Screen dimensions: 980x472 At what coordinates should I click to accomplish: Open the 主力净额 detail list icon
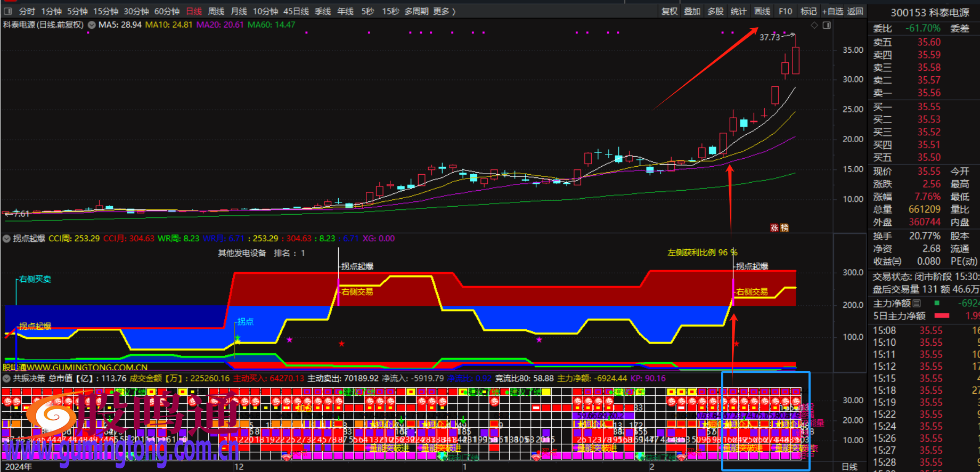click(917, 303)
